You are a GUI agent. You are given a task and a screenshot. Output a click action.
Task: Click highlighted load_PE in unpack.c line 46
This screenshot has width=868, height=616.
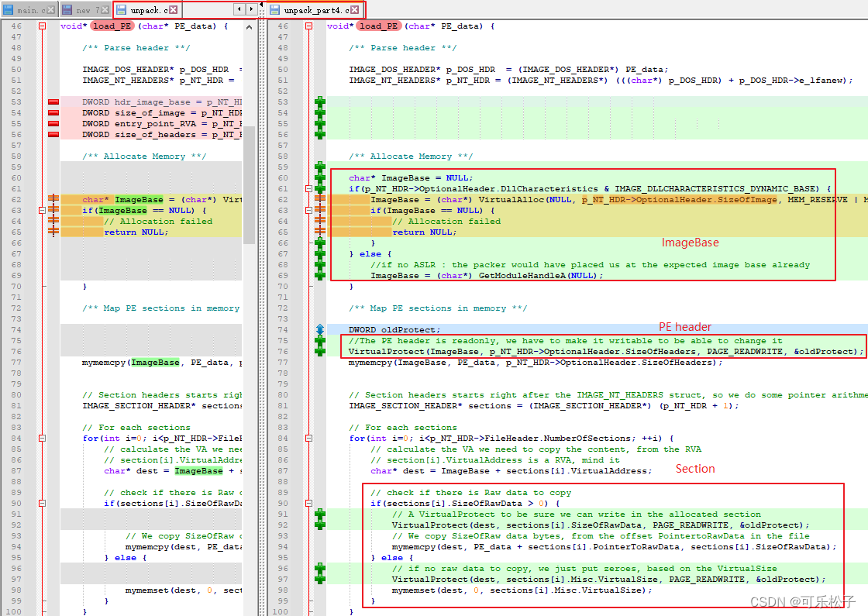[112, 26]
